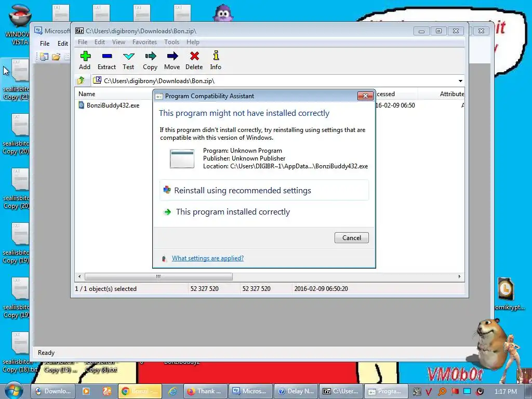Open the 7-Zip File menu
The image size is (532, 399).
tap(83, 42)
